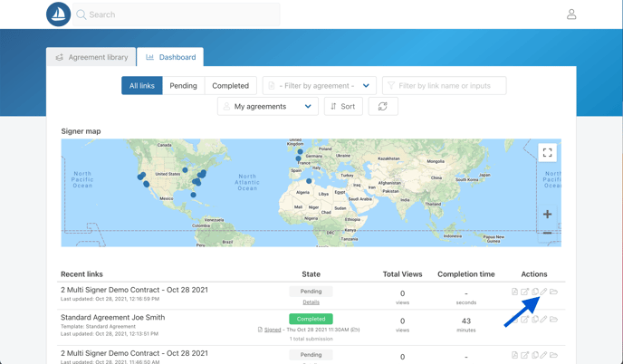Click the green Completed status badge
Viewport: 623px width, 364px height.
click(311, 319)
